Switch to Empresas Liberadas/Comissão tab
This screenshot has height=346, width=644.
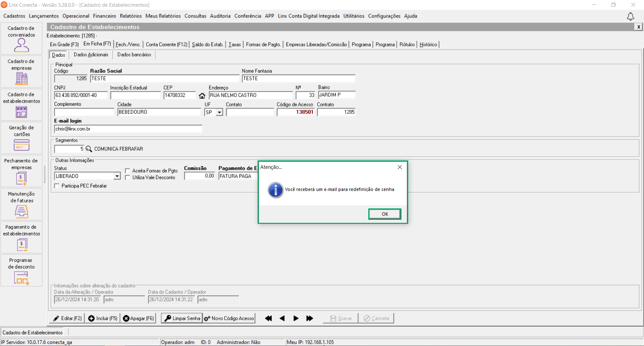point(316,45)
